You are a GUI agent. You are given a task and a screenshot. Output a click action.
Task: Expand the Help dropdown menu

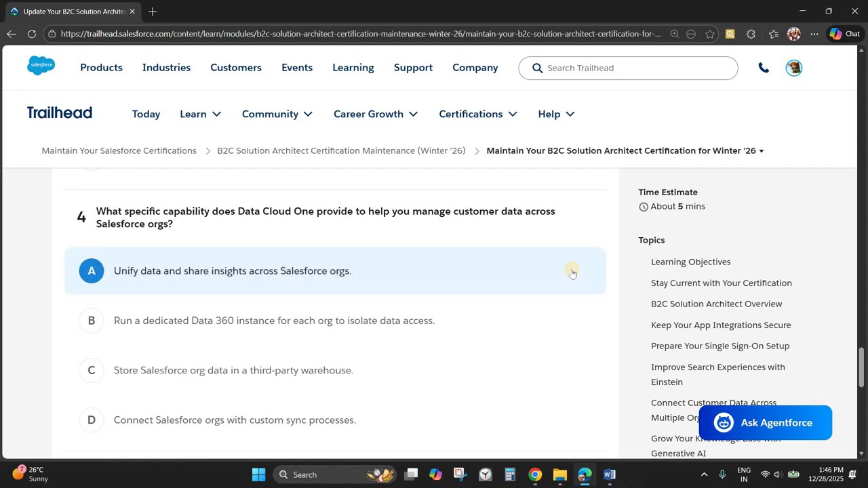[556, 114]
